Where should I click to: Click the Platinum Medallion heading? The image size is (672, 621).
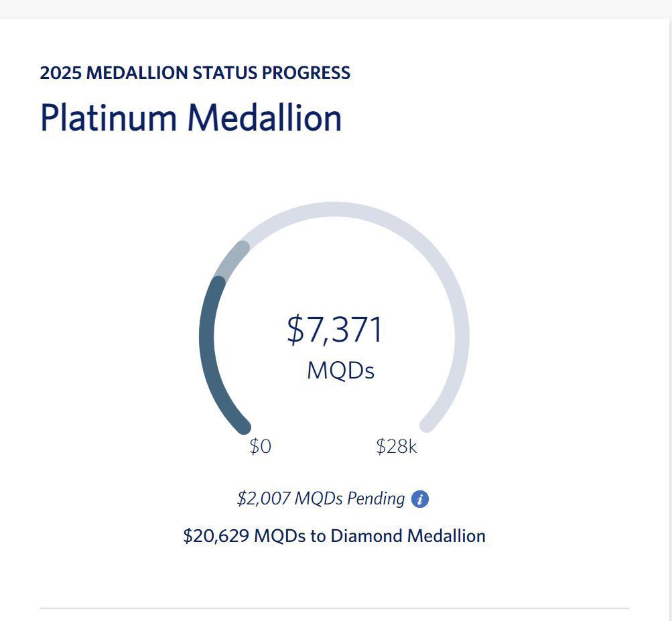[x=191, y=117]
